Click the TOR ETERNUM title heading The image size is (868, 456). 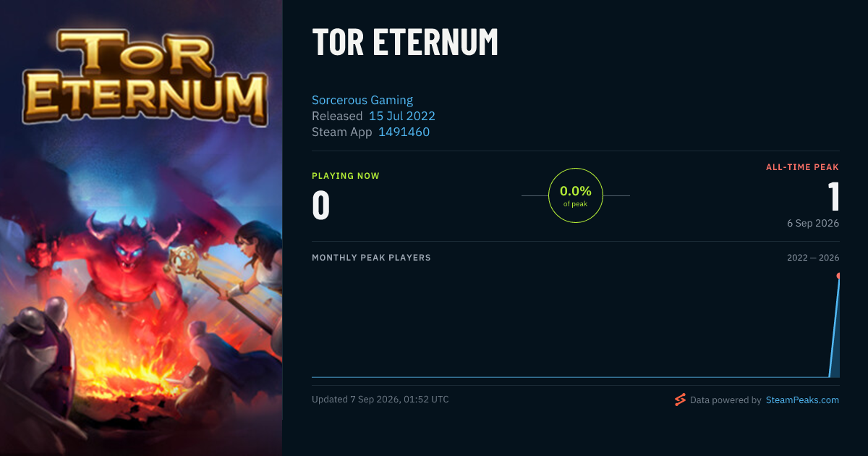[405, 43]
